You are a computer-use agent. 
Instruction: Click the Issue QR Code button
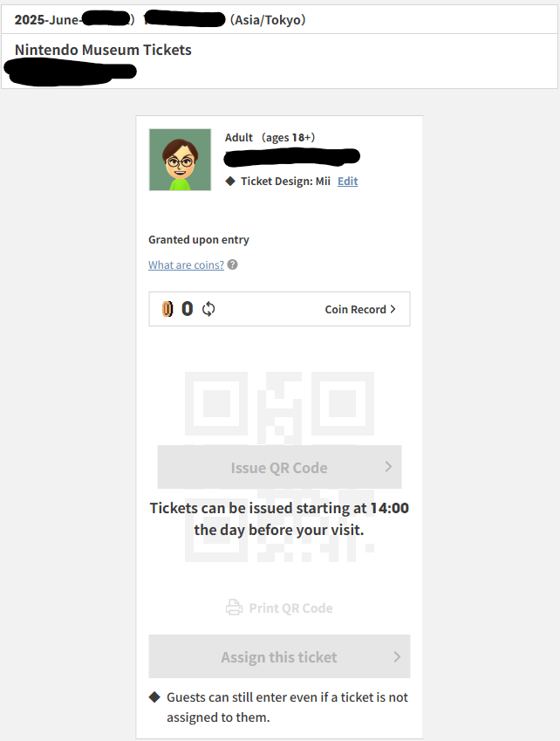coord(279,467)
